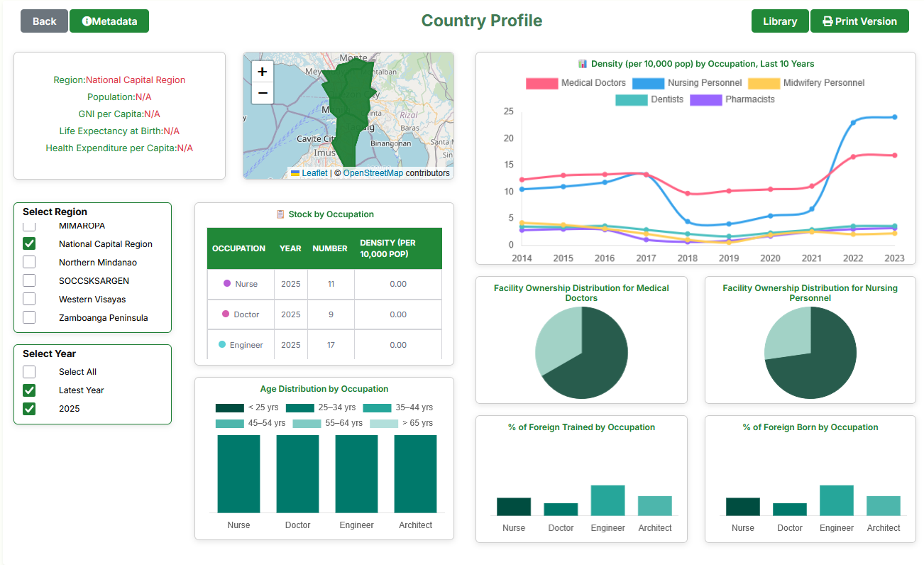
Task: Toggle Medical Doctors legend swatch
Action: point(541,83)
